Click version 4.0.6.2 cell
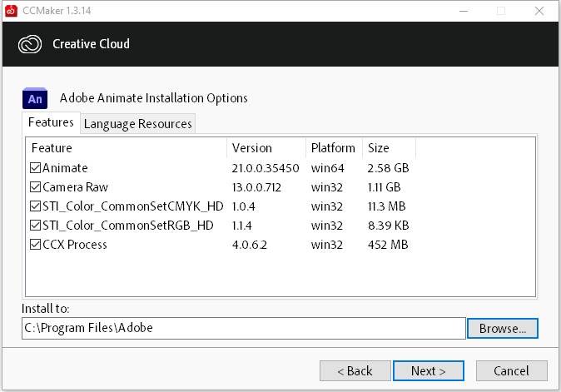This screenshot has height=392, width=561. pos(250,245)
